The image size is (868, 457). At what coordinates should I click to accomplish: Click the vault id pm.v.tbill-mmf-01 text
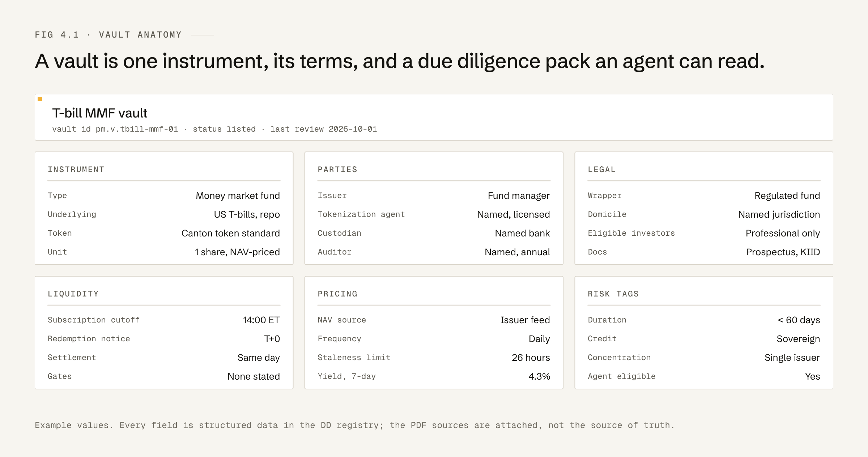click(x=115, y=129)
